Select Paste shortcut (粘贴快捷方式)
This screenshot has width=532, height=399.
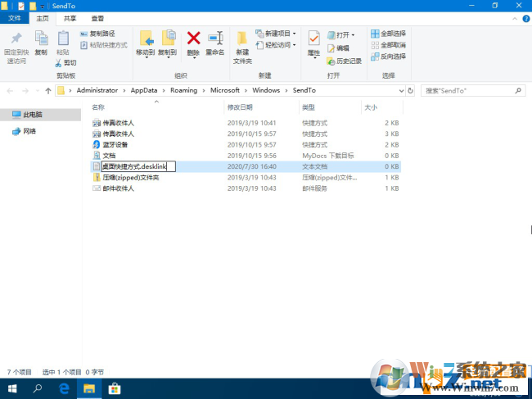[104, 45]
